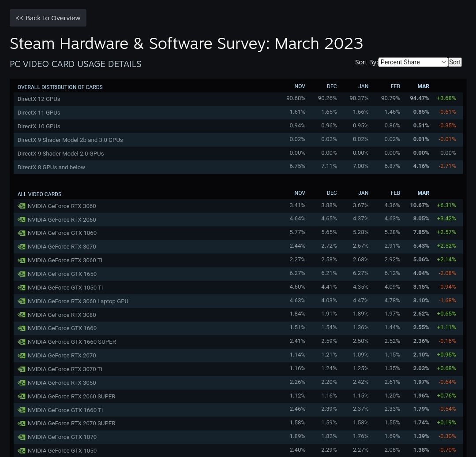The height and width of the screenshot is (457, 476).
Task: Click the +1.11% change for GTX 1660
Action: 446,327
